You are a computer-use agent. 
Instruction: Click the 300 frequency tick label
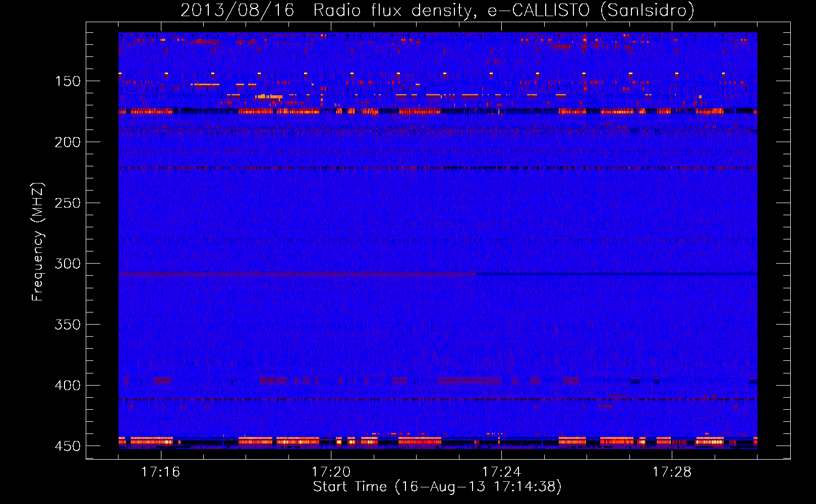pyautogui.click(x=68, y=264)
